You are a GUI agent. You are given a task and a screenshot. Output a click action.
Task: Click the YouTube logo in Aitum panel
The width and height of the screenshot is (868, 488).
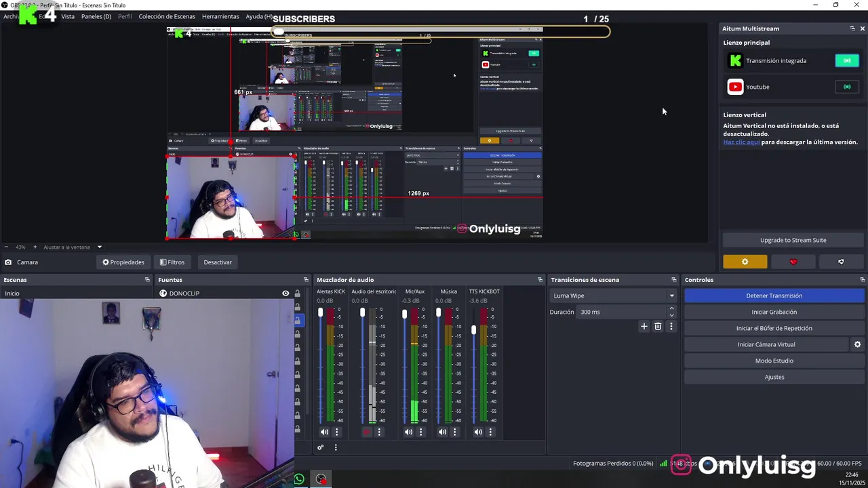tap(735, 87)
